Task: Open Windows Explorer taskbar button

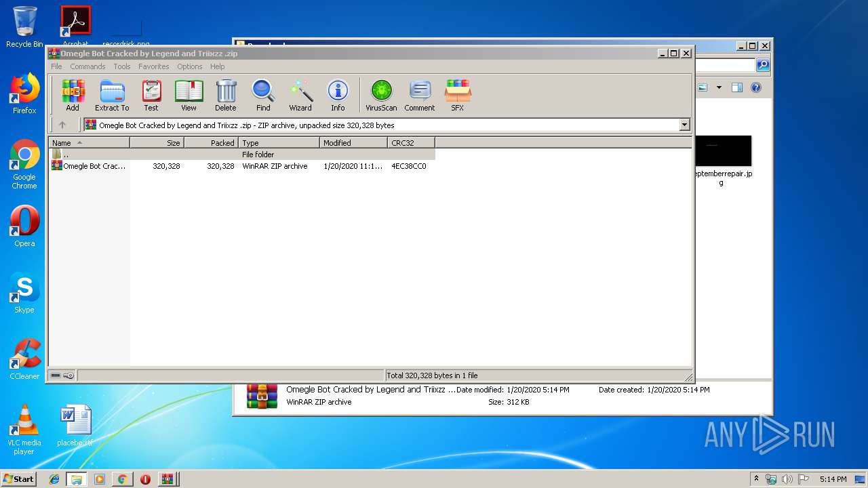Action: pyautogui.click(x=77, y=479)
